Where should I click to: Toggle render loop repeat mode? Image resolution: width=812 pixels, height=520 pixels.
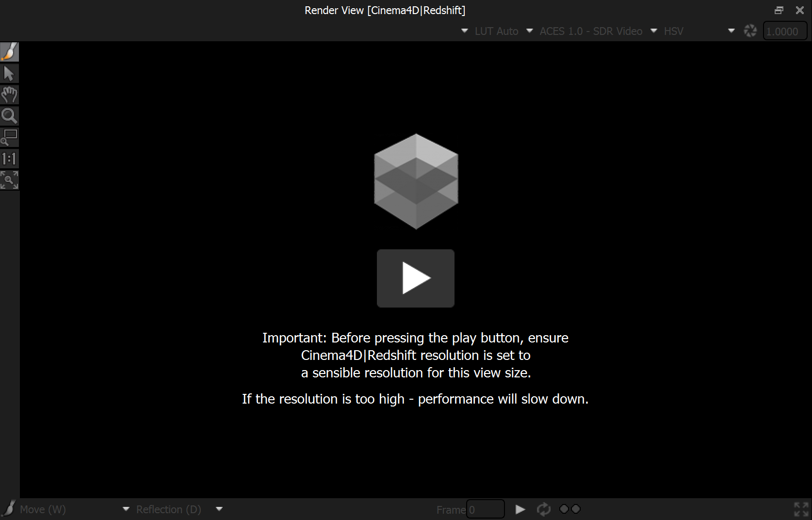(x=543, y=509)
